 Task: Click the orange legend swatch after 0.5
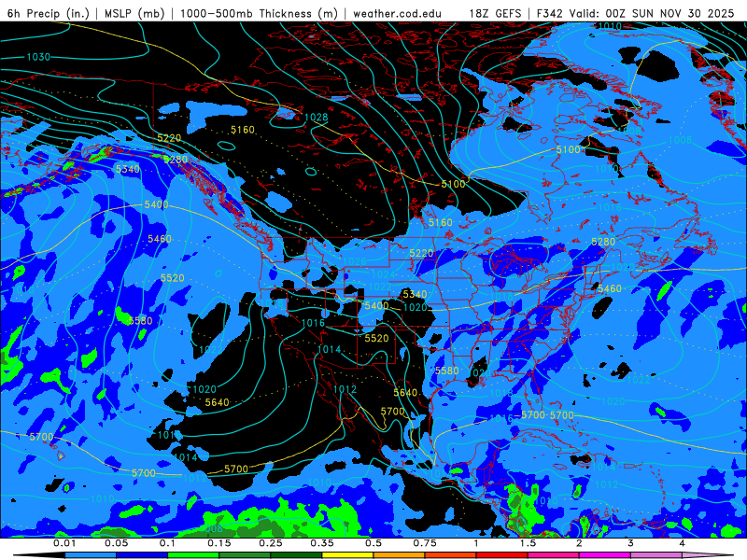tap(400, 555)
